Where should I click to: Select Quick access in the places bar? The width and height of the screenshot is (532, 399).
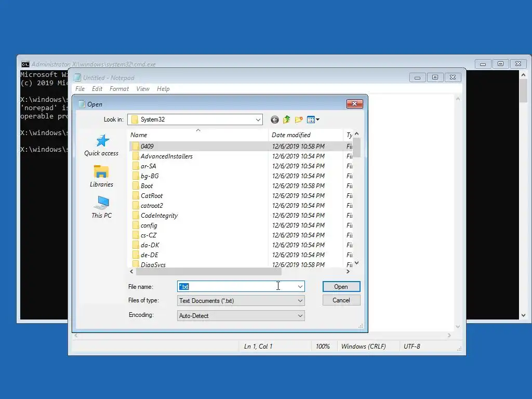101,145
